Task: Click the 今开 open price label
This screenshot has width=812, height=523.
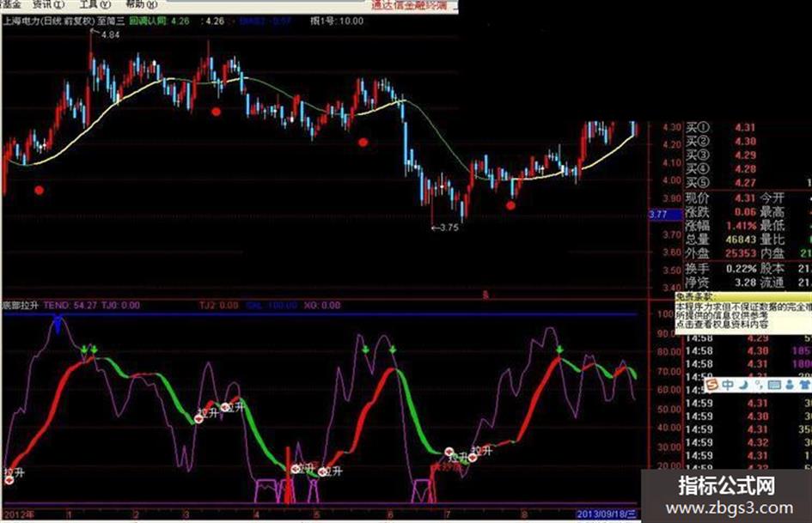Action: (772, 198)
